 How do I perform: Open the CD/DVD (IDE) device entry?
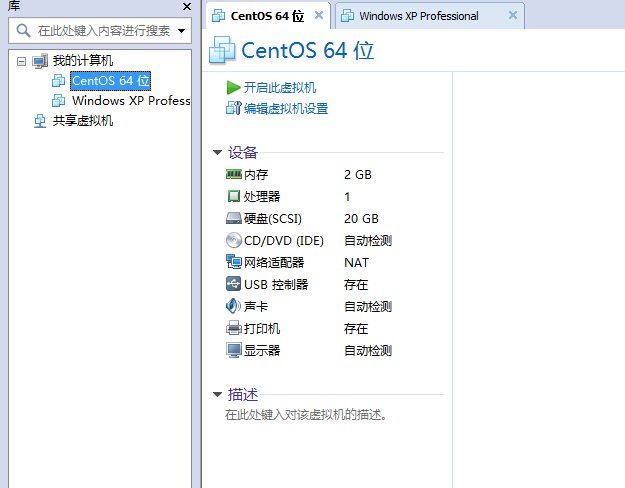coord(284,240)
